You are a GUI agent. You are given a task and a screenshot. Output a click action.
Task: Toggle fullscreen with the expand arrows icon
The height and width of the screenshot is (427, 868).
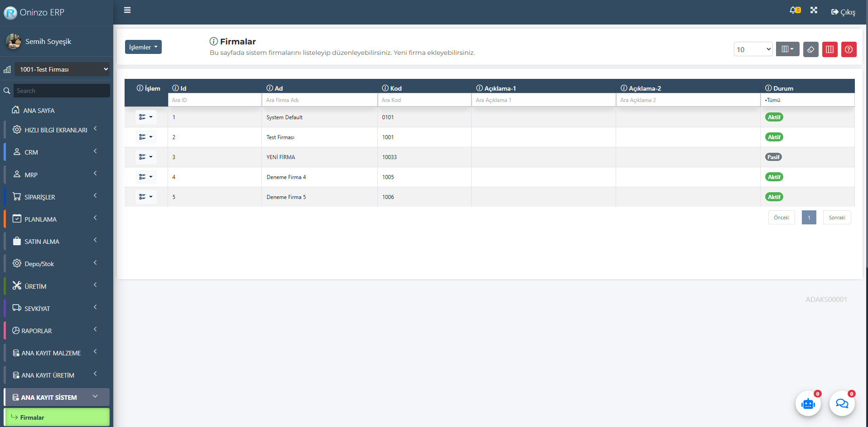(814, 10)
